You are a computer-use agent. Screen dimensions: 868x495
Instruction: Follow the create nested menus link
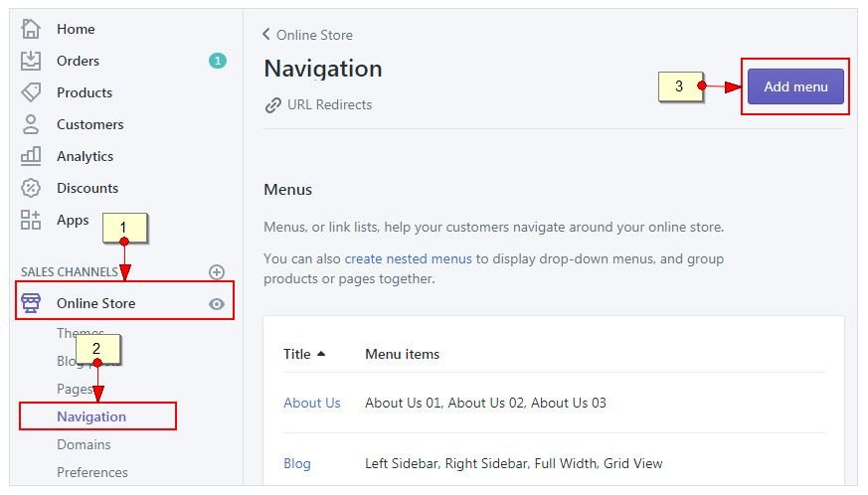tap(408, 258)
